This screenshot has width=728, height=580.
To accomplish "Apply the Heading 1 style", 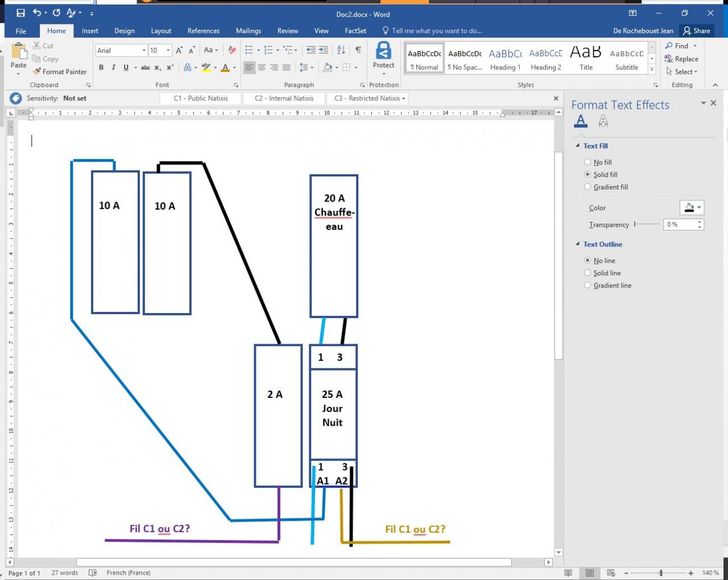I will tap(505, 59).
